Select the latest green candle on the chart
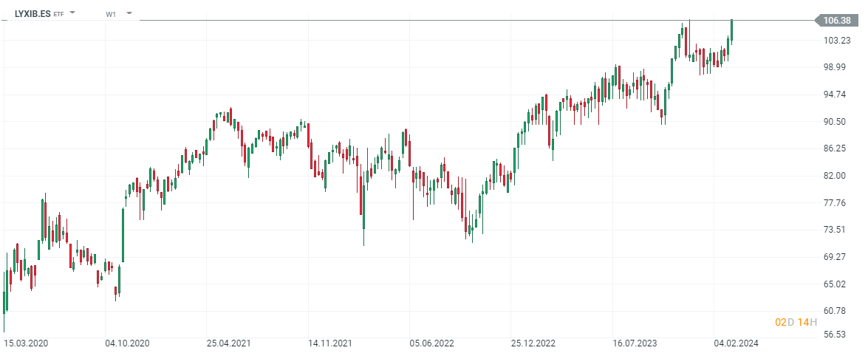868x356 pixels. (x=731, y=31)
